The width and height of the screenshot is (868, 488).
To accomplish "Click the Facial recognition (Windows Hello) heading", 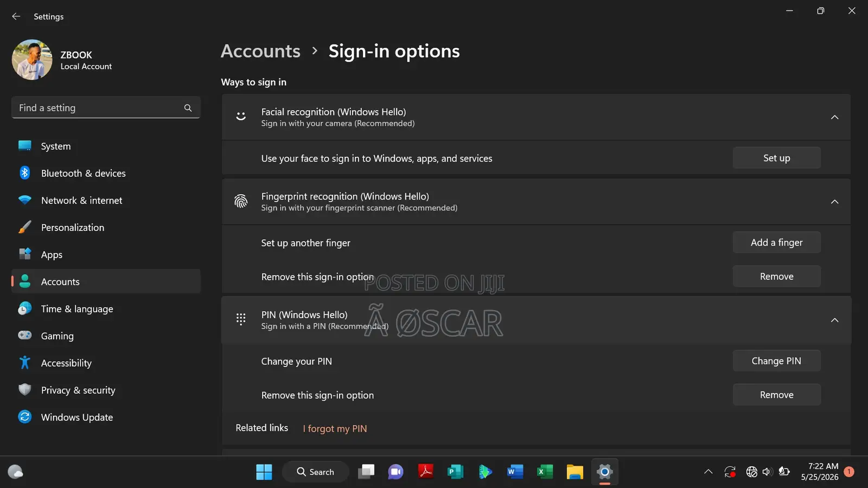I will [334, 112].
